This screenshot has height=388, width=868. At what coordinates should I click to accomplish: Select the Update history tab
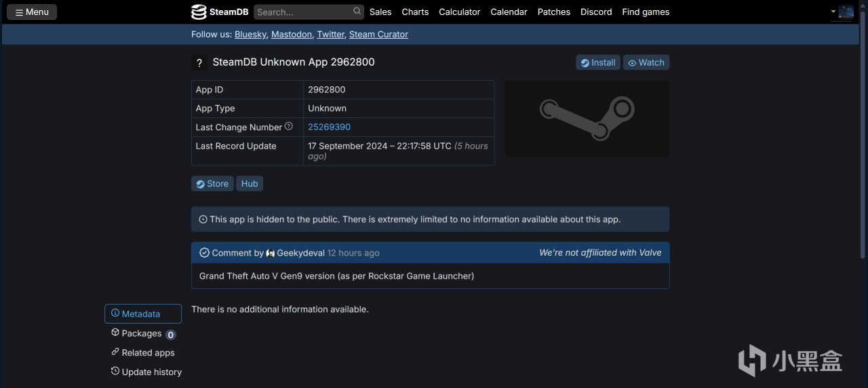click(146, 372)
